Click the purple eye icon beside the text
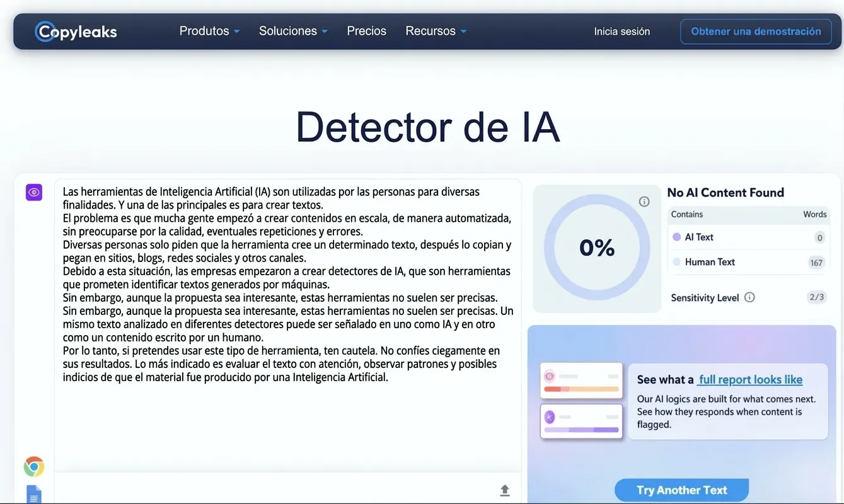844x504 pixels. click(x=34, y=192)
